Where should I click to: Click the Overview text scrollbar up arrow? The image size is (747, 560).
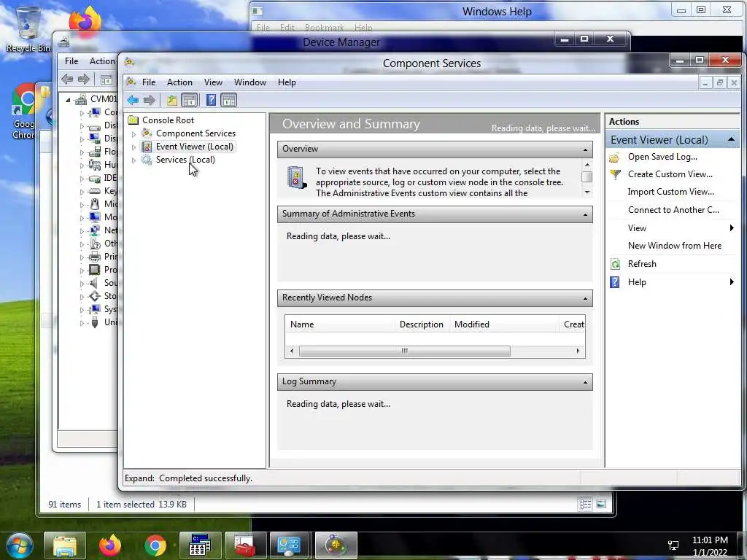(x=587, y=165)
